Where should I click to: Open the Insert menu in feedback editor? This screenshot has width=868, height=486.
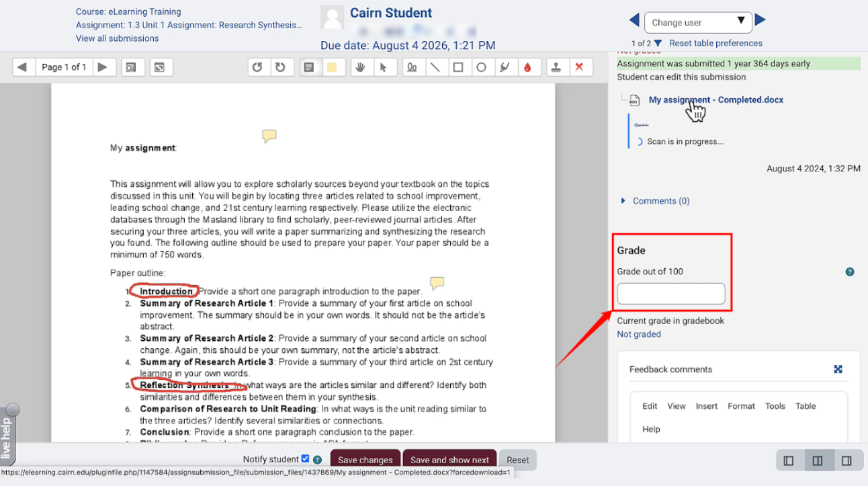pyautogui.click(x=707, y=406)
